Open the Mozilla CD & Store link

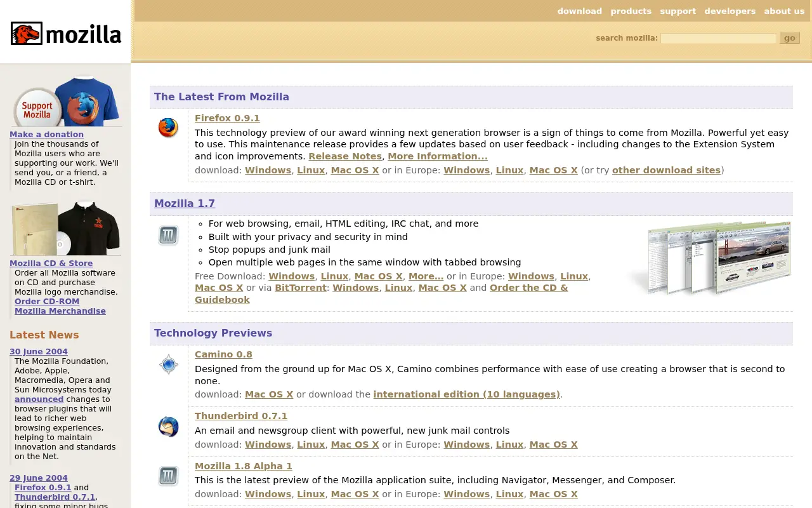pyautogui.click(x=51, y=263)
